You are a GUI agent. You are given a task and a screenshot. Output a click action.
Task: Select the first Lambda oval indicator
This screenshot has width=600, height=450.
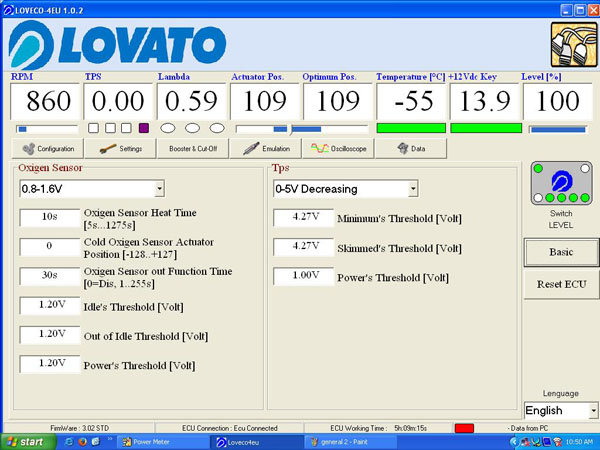(x=168, y=128)
